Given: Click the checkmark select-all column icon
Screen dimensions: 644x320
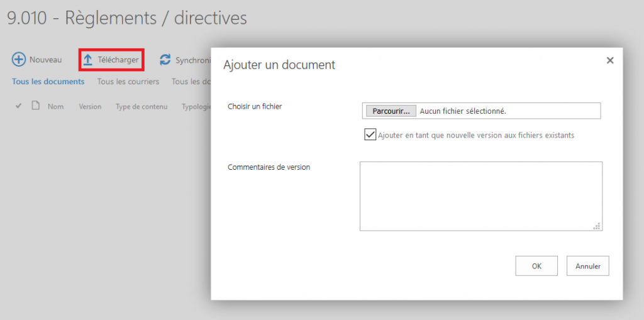Looking at the screenshot, I should [19, 106].
